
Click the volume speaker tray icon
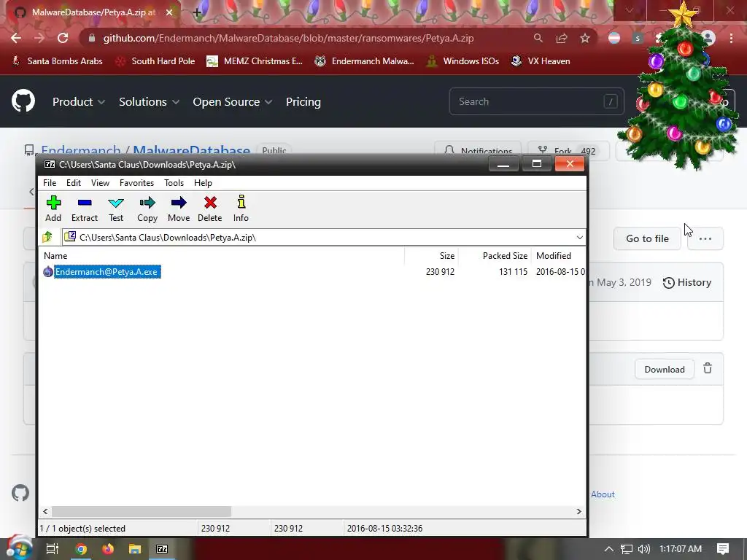pos(643,549)
